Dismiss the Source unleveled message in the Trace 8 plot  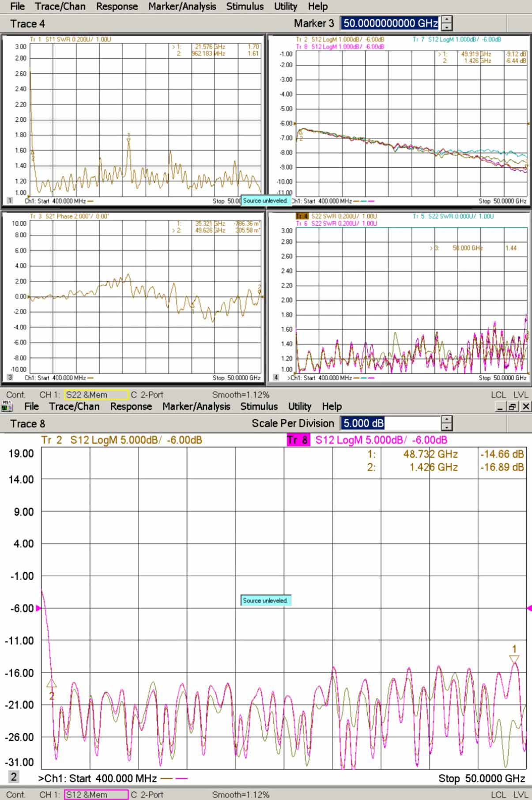pos(265,600)
